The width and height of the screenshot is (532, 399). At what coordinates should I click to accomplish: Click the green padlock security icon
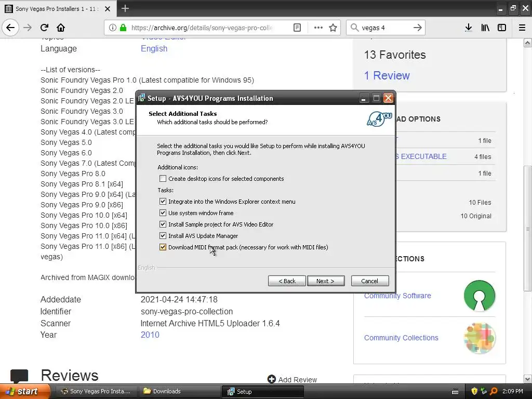[123, 28]
